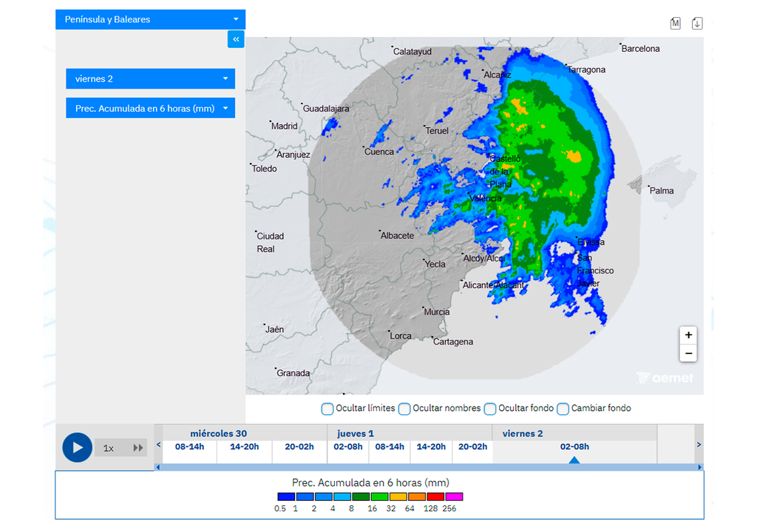Screen dimensions: 757x532
Task: Click the orange 64 mm legend swatch
Action: tap(417, 497)
